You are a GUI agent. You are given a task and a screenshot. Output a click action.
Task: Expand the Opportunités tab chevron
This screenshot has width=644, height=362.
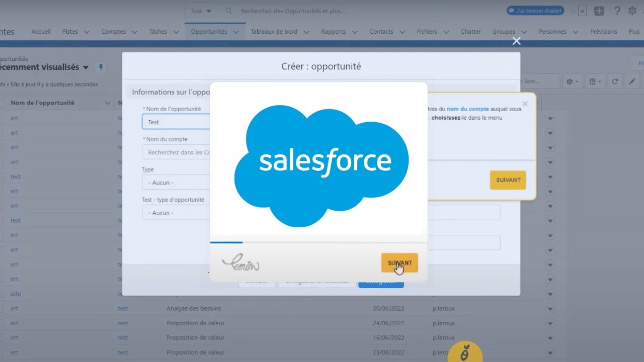point(236,32)
